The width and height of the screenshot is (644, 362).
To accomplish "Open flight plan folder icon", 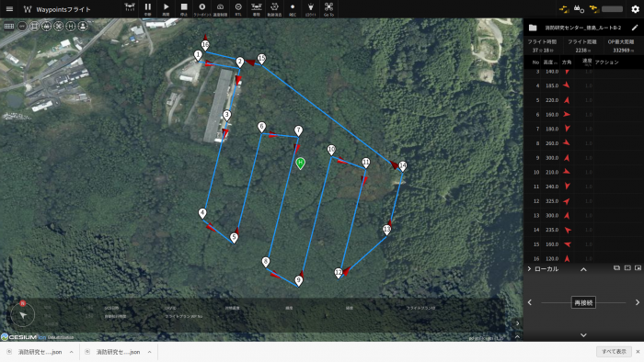I will [533, 28].
